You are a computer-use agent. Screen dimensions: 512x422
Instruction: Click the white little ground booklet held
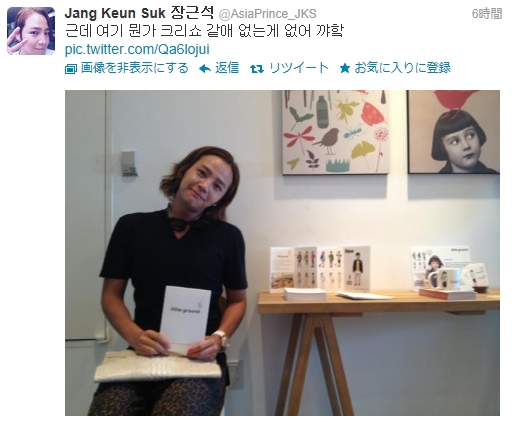[x=185, y=316]
